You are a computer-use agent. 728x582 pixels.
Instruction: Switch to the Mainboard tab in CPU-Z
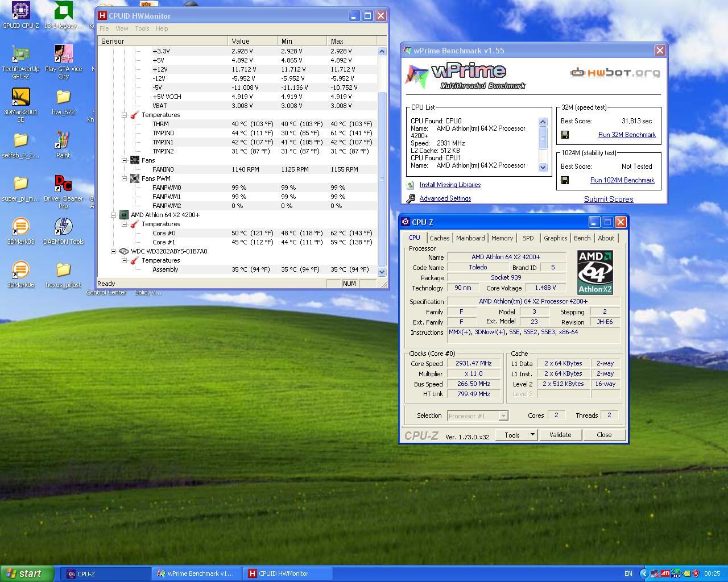click(470, 238)
